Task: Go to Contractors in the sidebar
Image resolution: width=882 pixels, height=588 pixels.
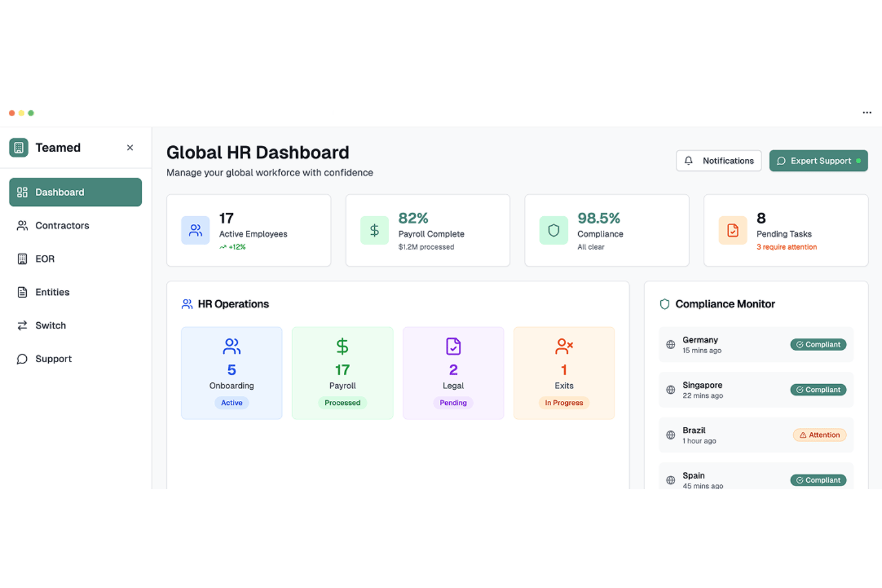Action: (x=75, y=225)
